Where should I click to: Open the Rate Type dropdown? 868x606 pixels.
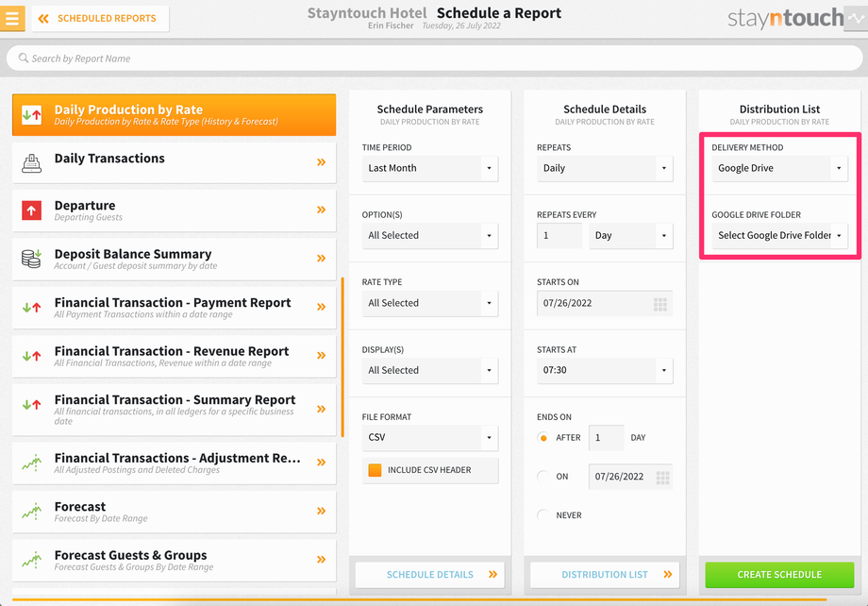[430, 303]
